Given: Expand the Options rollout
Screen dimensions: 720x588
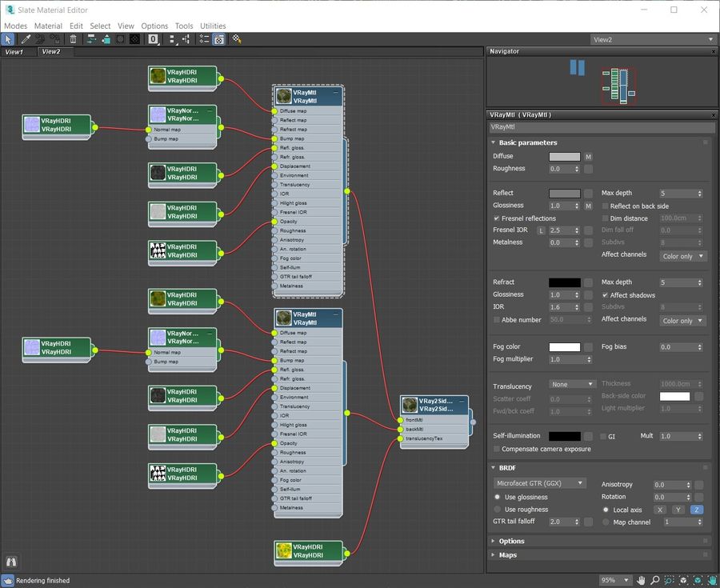Looking at the screenshot, I should tap(493, 541).
